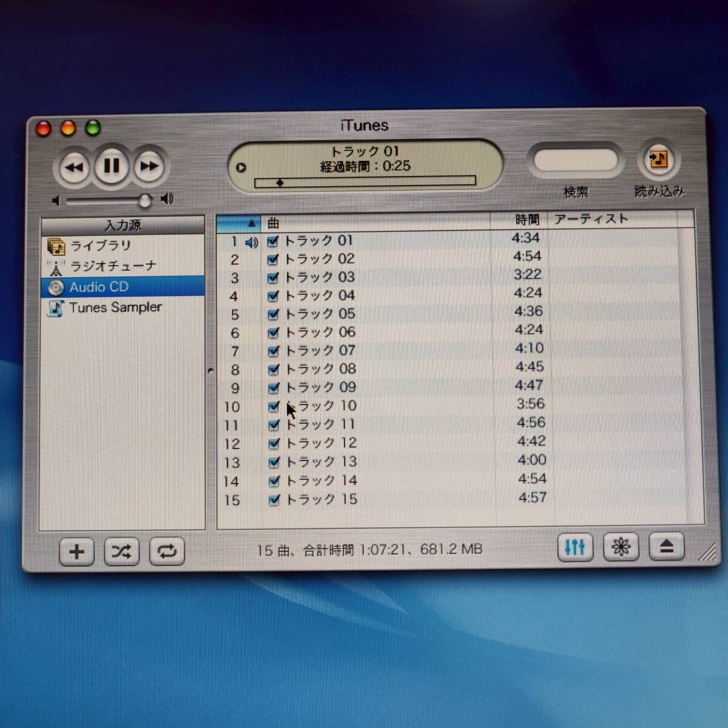This screenshot has width=728, height=728.
Task: Click the 3:22 duration of track 03
Action: click(x=527, y=275)
